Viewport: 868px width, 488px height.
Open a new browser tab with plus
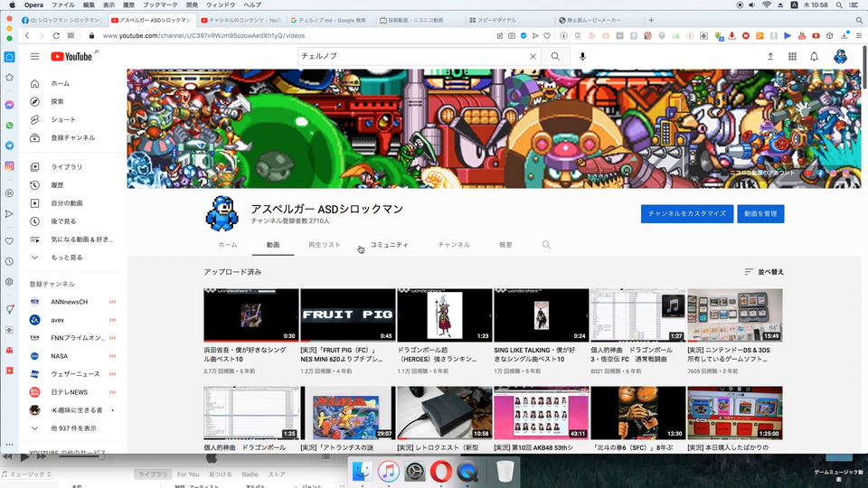coord(651,20)
